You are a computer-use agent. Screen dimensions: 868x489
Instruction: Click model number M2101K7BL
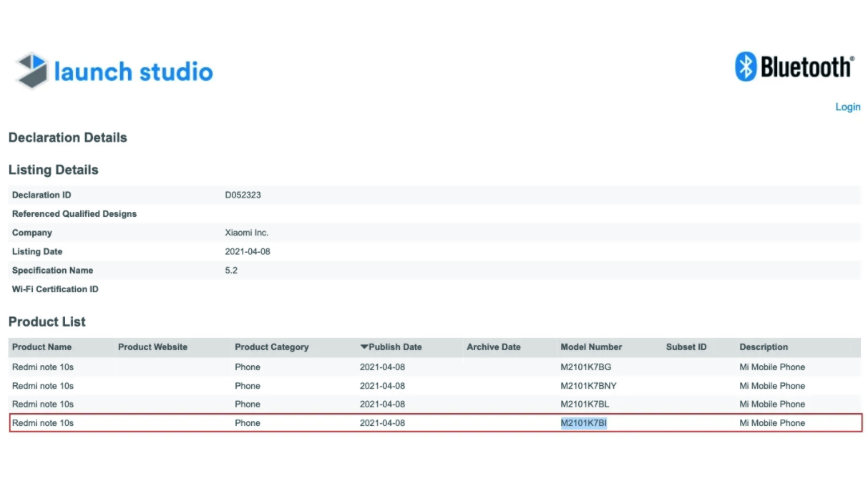tap(585, 405)
